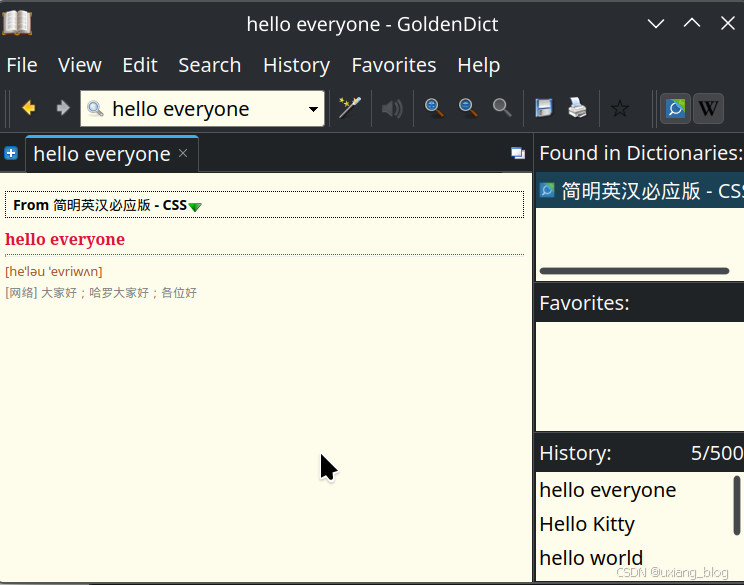The image size is (744, 585).
Task: Minimize the GoldenDict window
Action: click(x=656, y=23)
